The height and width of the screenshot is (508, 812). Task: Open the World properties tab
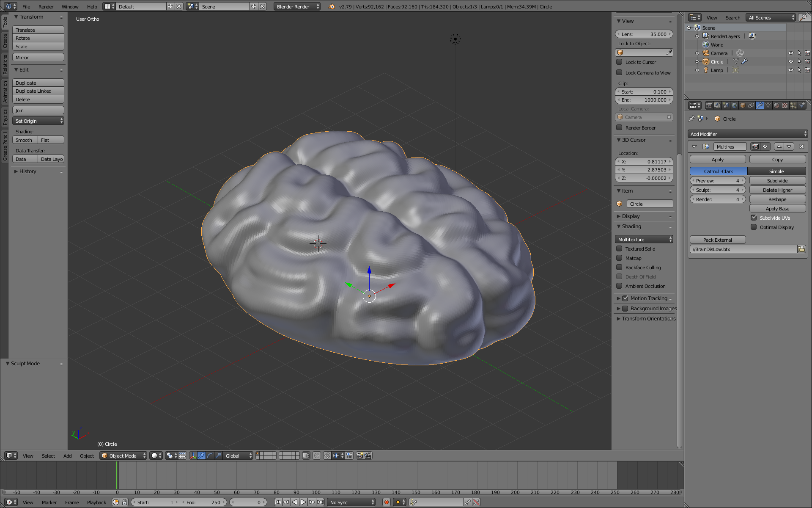[734, 105]
